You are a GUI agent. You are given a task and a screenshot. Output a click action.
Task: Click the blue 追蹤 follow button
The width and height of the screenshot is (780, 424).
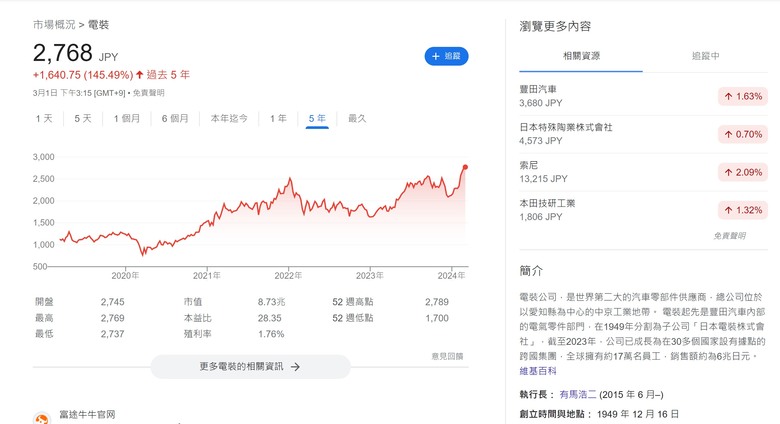[446, 56]
